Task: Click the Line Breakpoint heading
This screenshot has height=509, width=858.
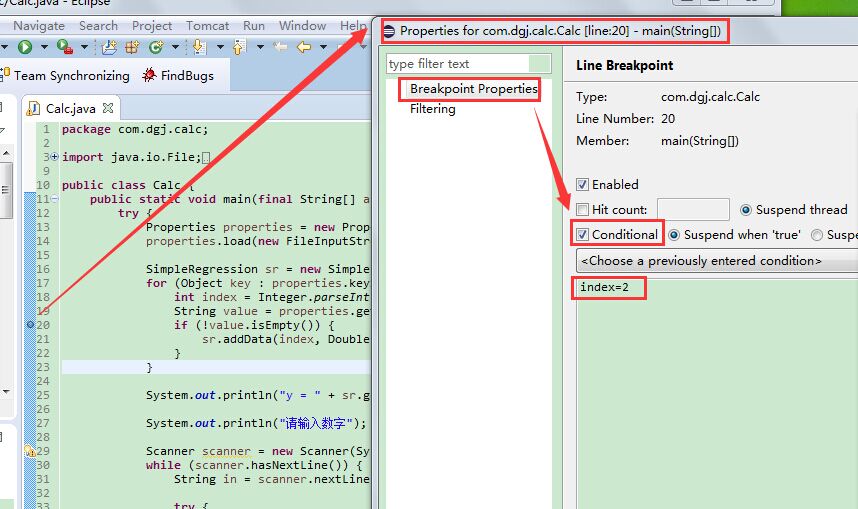Action: coord(624,65)
